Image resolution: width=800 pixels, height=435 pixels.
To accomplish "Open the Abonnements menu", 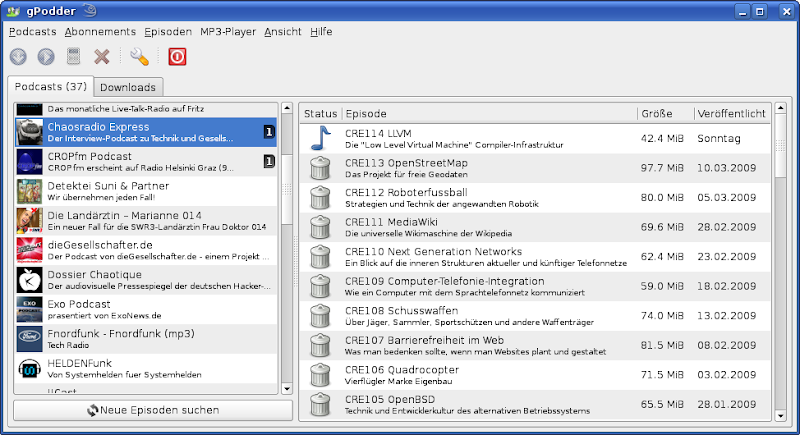I will [100, 32].
